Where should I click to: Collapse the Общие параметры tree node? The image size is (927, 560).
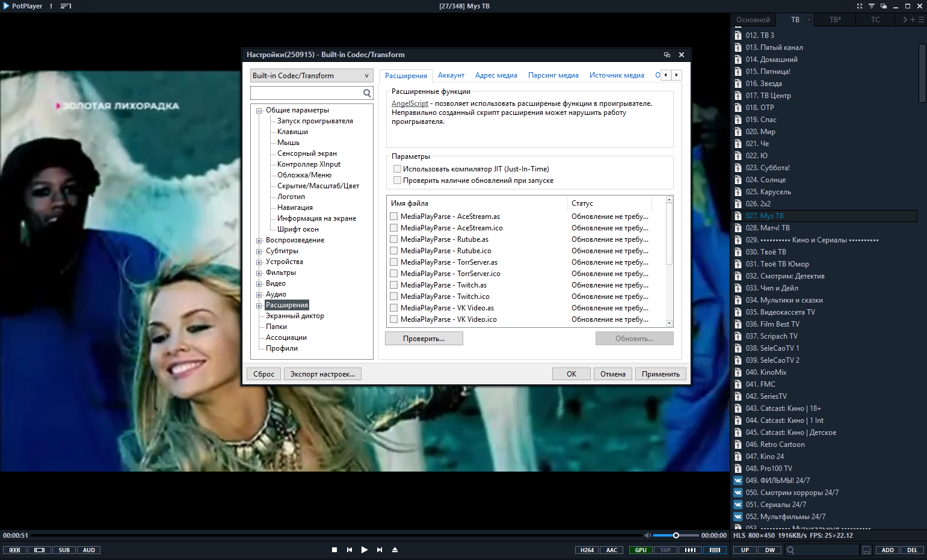259,111
